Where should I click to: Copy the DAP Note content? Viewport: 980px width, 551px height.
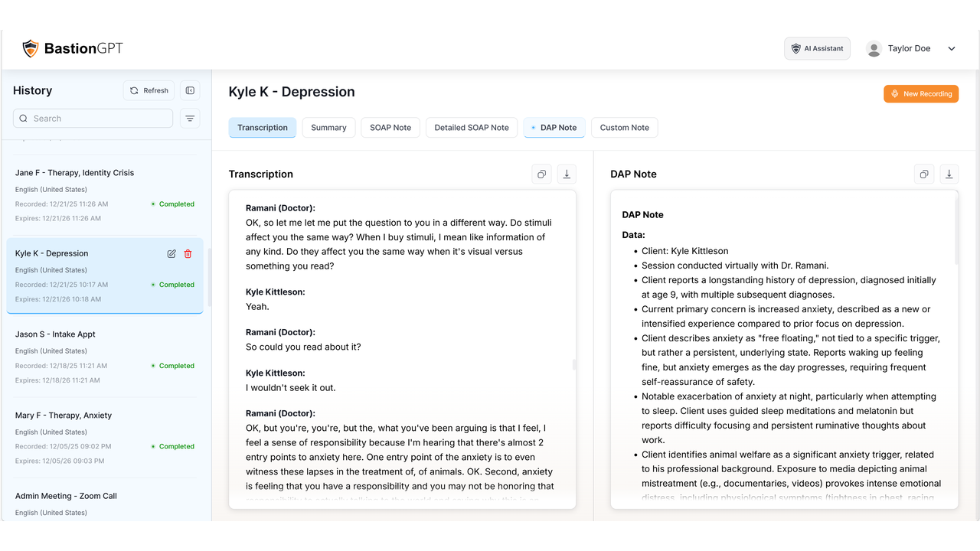(x=924, y=174)
